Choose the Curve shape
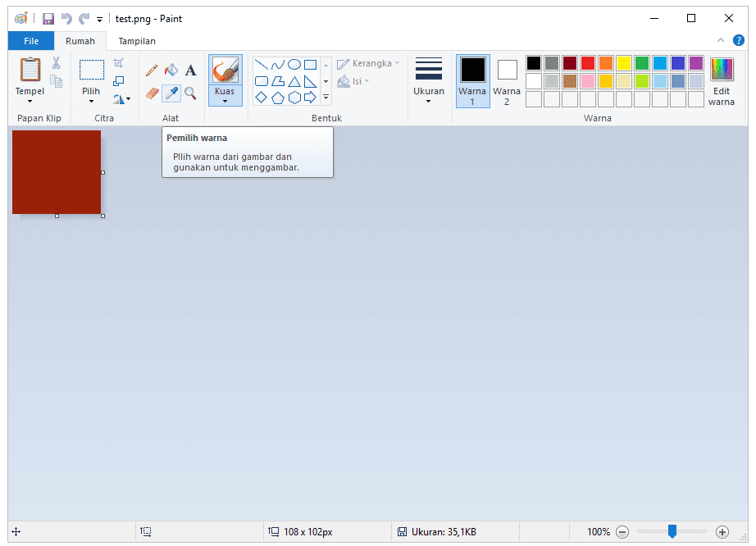The height and width of the screenshot is (546, 756). coord(278,64)
